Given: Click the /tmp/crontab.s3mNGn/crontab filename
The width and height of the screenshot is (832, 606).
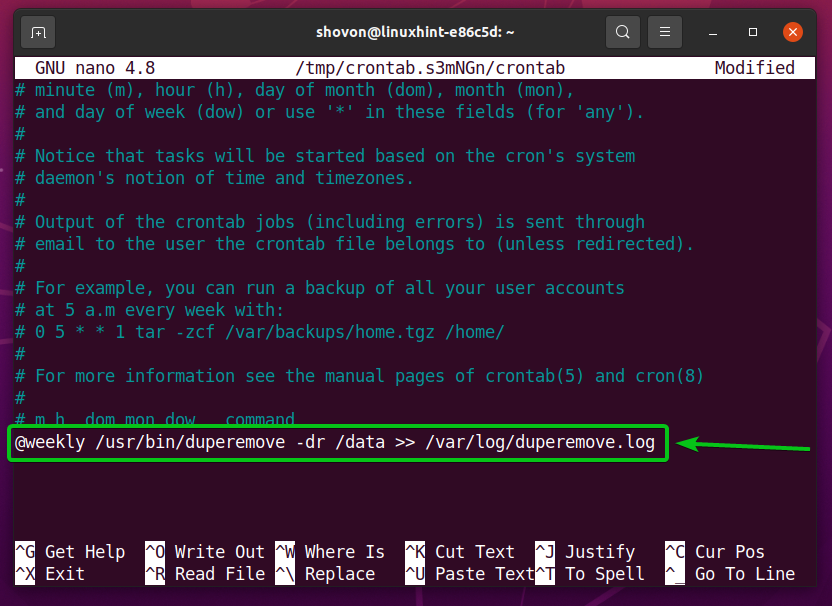Looking at the screenshot, I should [x=430, y=68].
